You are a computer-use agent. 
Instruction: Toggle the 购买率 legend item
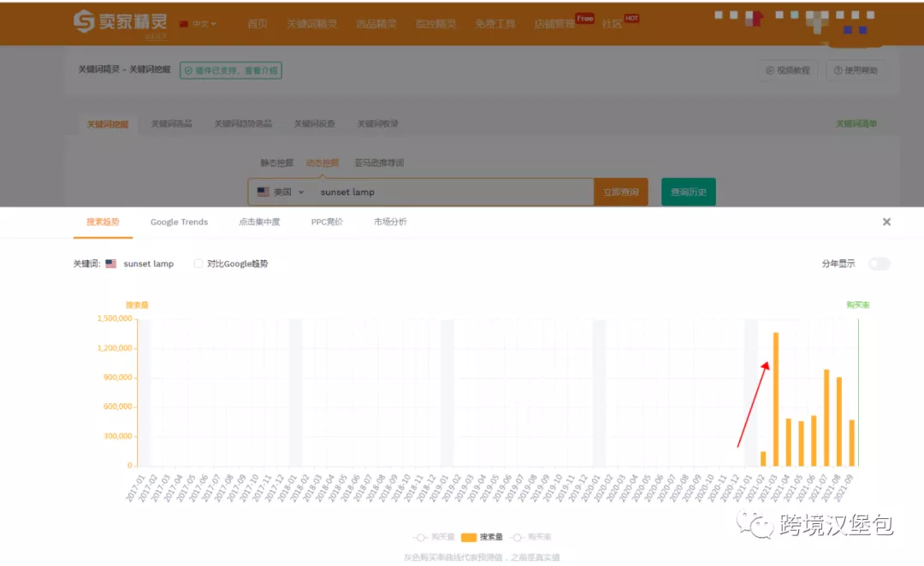pyautogui.click(x=531, y=537)
